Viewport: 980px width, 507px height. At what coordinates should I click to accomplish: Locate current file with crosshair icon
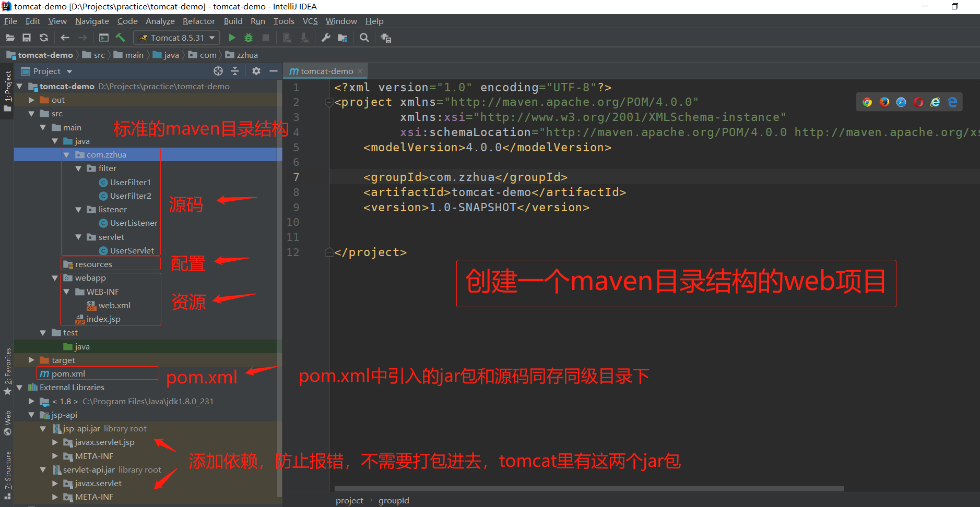tap(218, 71)
